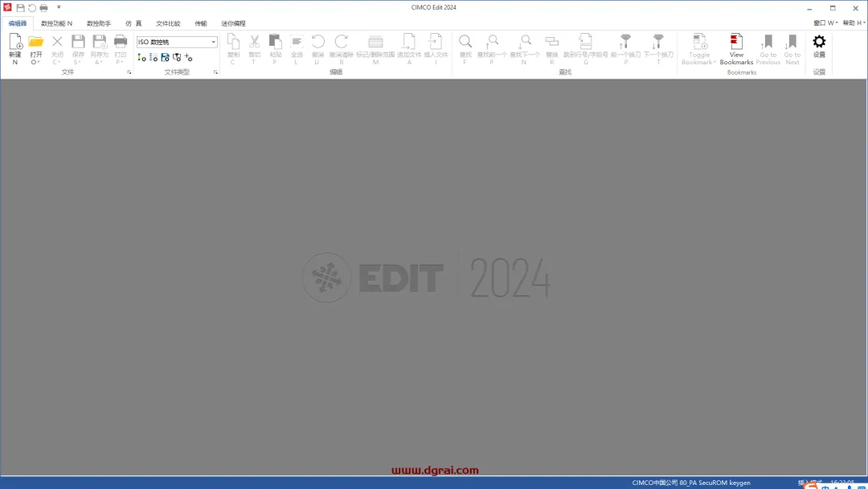Maximize the CIMCO Edit window

(x=833, y=8)
